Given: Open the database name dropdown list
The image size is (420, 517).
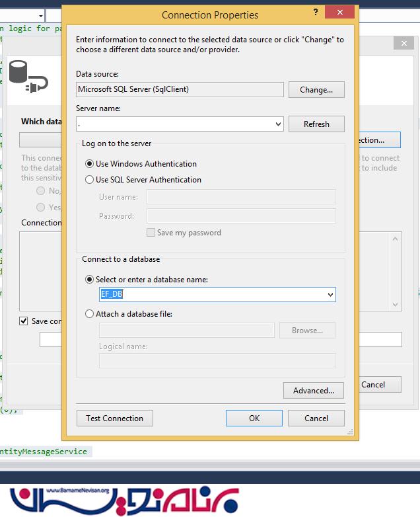Looking at the screenshot, I should [x=330, y=295].
